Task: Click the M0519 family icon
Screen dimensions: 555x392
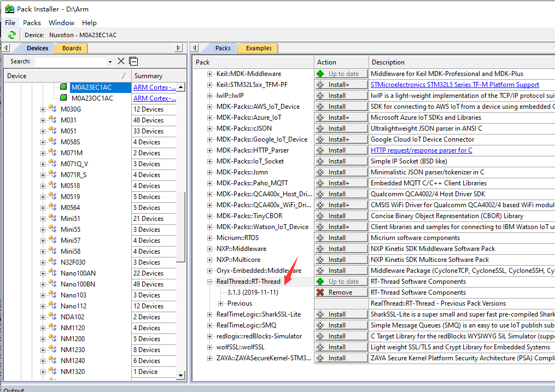Action: [52, 196]
